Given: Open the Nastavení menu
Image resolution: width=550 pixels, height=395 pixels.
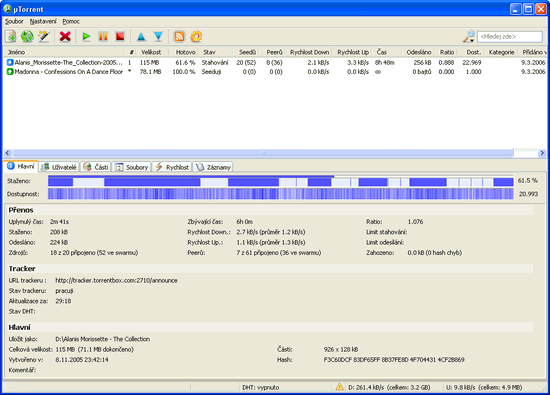Looking at the screenshot, I should tap(43, 21).
